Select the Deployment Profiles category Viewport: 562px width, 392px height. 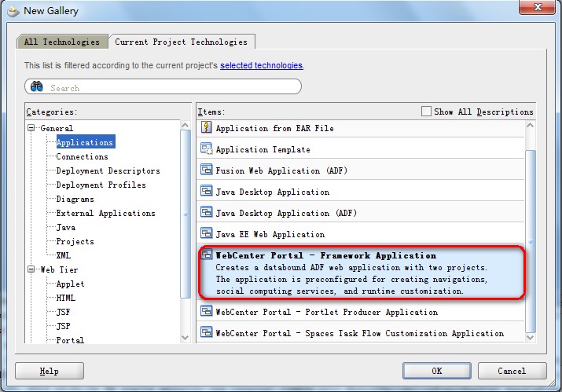coord(101,185)
